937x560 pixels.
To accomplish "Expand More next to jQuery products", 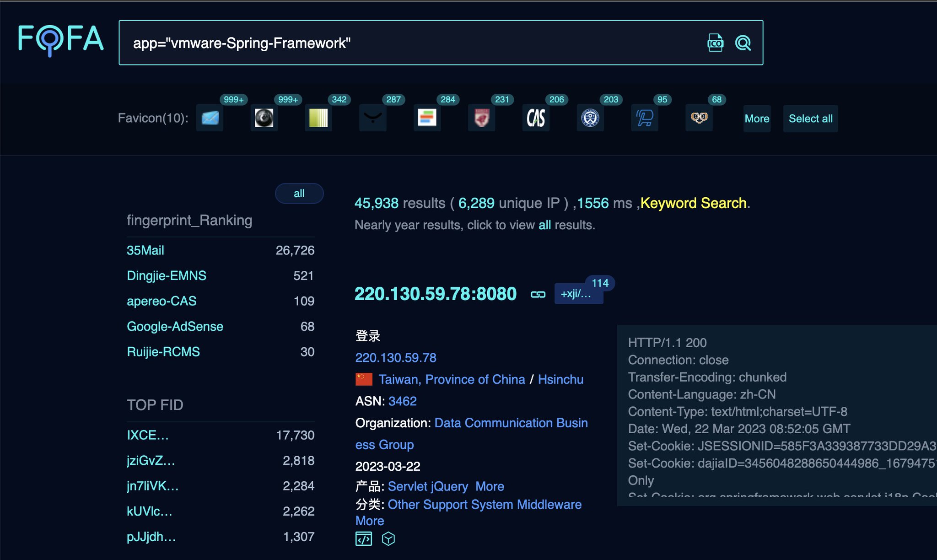I will tap(490, 486).
